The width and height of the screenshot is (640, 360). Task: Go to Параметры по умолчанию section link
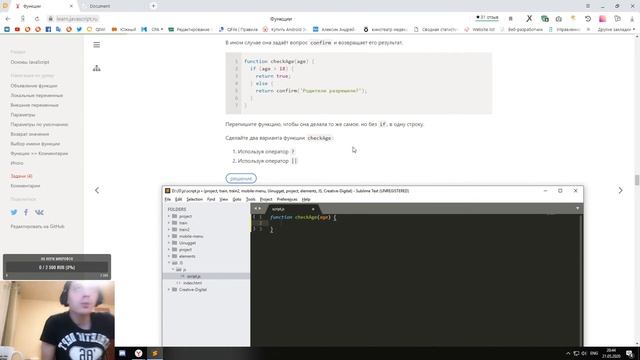click(x=39, y=124)
